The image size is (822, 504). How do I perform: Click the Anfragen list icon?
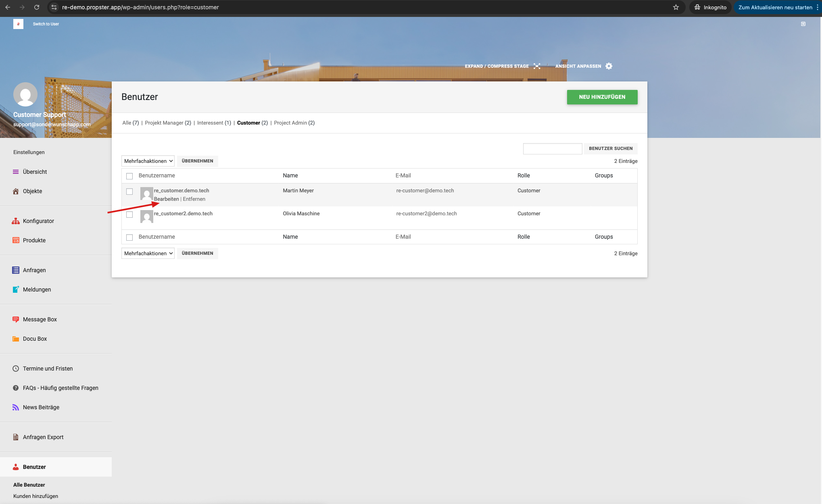pyautogui.click(x=16, y=270)
